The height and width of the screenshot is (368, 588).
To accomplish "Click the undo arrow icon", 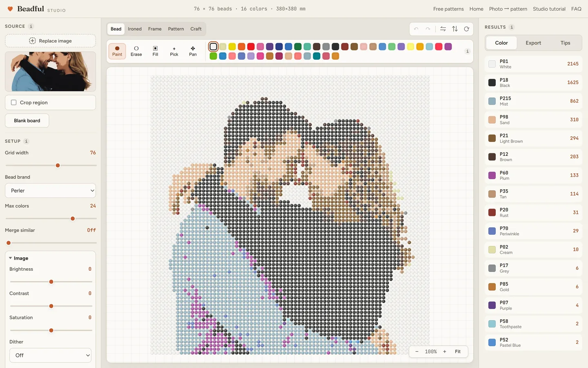I will (x=416, y=29).
